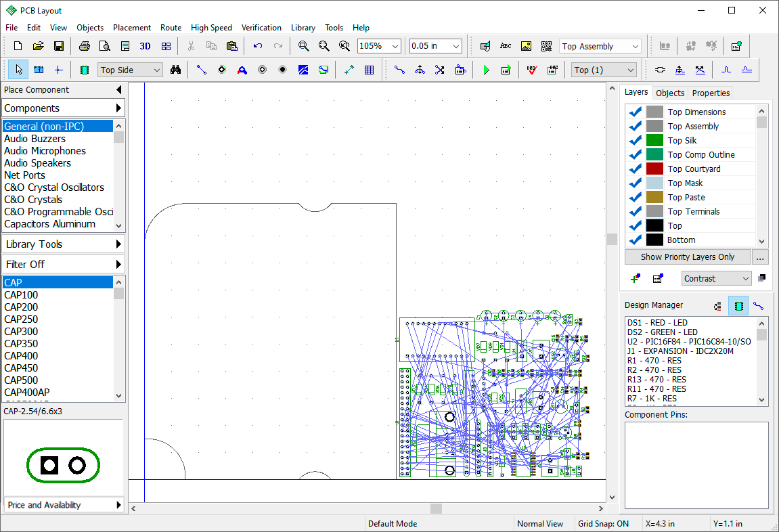This screenshot has height=532, width=779.
Task: Collapse the Place Component panel arrow
Action: (118, 90)
